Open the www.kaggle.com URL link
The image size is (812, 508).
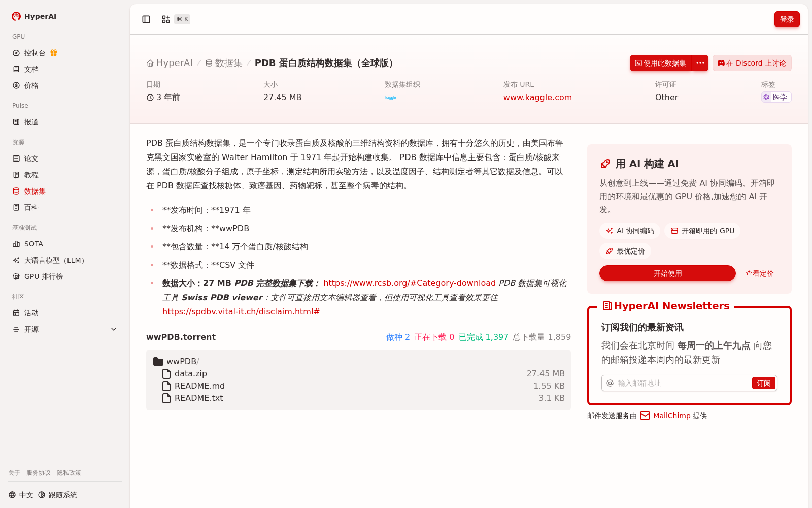click(x=537, y=97)
